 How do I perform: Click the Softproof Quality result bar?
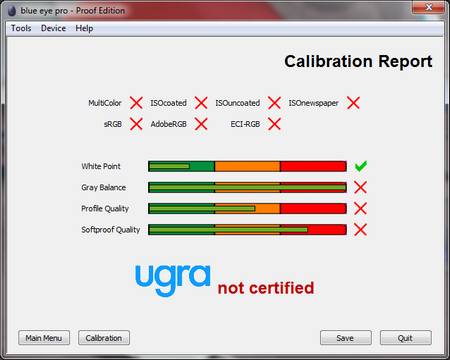pos(247,230)
